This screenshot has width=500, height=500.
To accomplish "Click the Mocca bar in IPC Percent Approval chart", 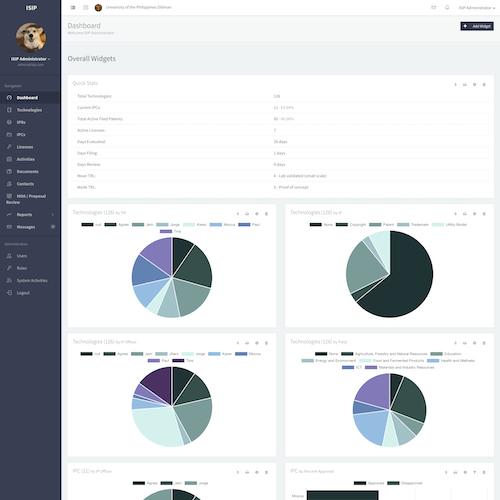I will tap(342, 495).
